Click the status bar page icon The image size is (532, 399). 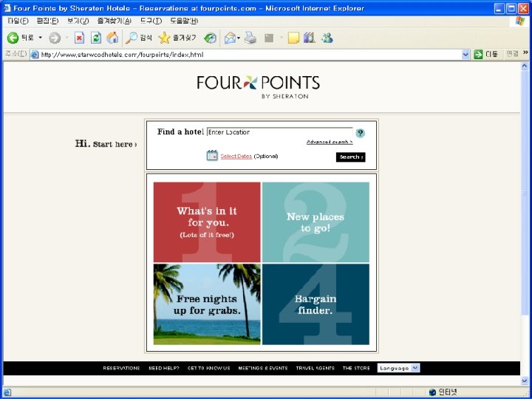click(7, 392)
